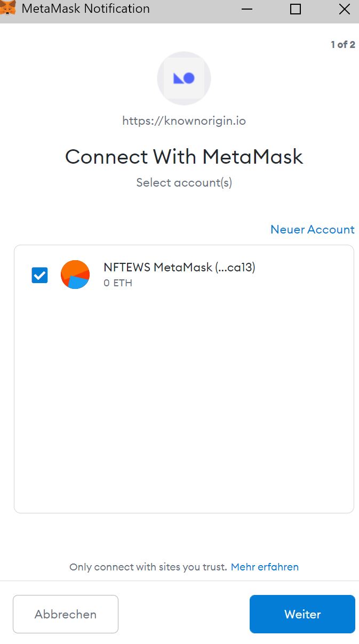This screenshot has height=644, width=359.
Task: Maximize the MetaMask Notification window
Action: click(x=296, y=9)
